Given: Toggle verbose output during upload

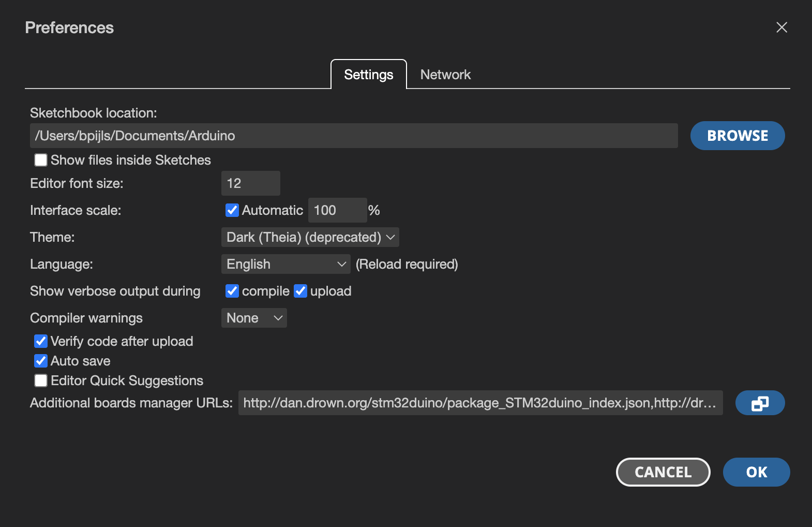Looking at the screenshot, I should (x=300, y=291).
